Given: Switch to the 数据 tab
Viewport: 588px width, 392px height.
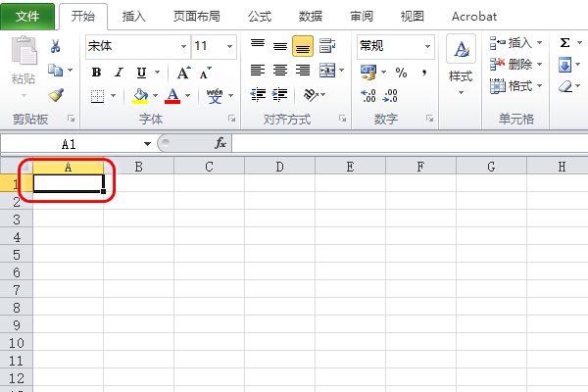Looking at the screenshot, I should tap(311, 17).
